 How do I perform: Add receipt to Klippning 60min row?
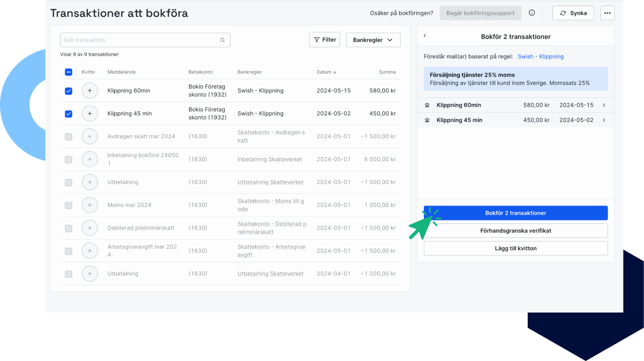point(90,91)
